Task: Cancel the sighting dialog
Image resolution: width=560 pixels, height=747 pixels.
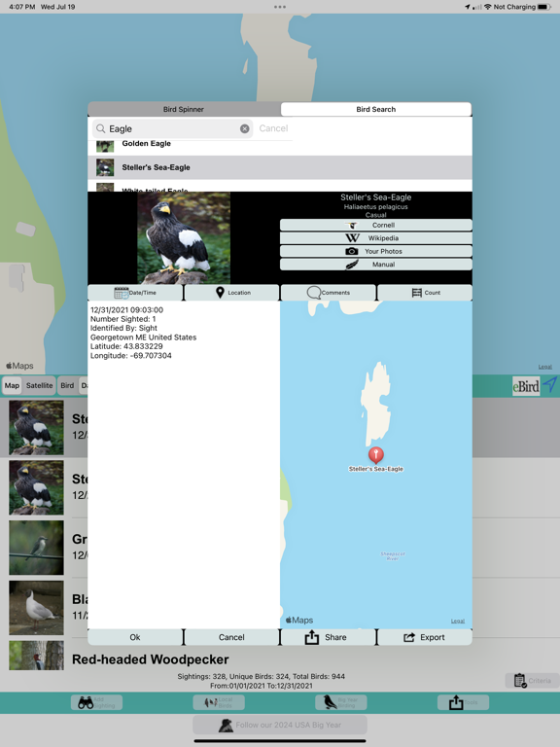Action: point(232,637)
